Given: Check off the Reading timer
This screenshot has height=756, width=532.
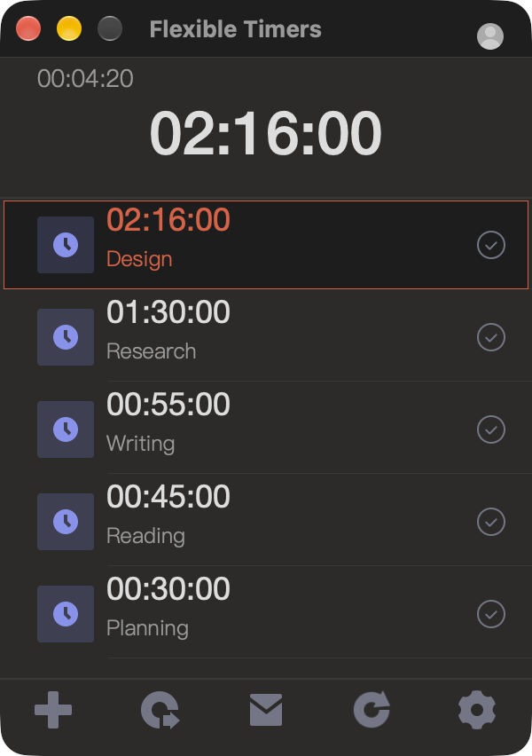Looking at the screenshot, I should coord(491,522).
